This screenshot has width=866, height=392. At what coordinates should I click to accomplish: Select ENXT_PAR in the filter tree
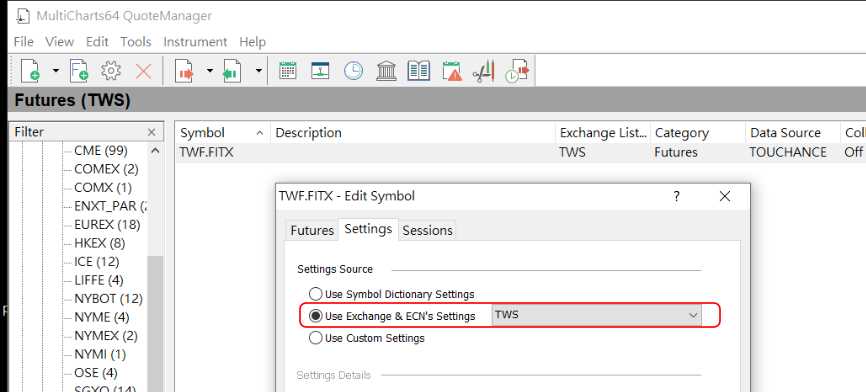(x=111, y=206)
